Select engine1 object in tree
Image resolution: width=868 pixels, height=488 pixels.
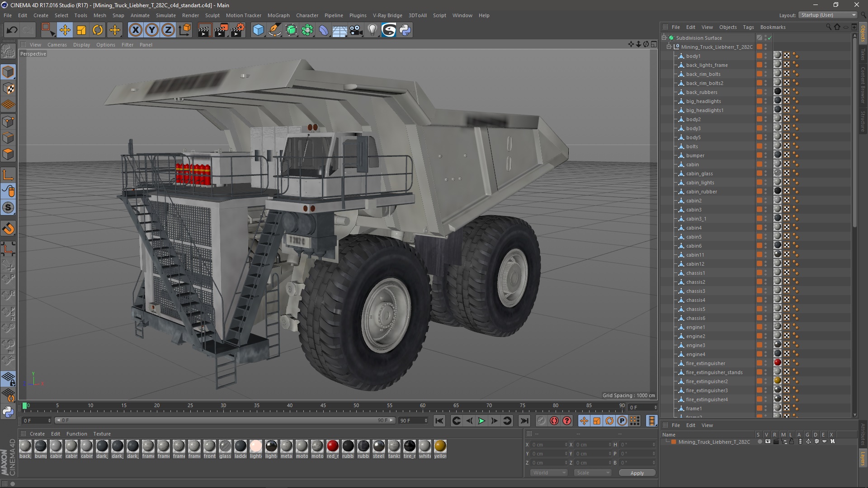695,327
